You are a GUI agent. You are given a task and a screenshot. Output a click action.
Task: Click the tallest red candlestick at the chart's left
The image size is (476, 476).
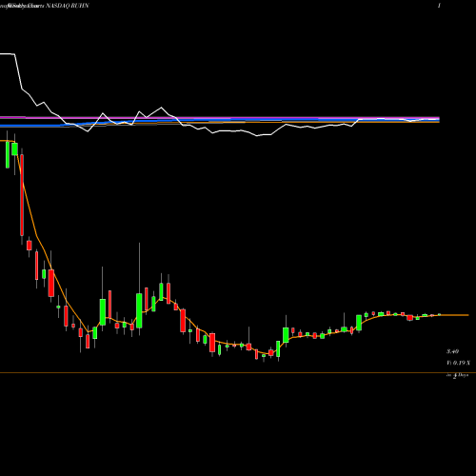(22, 195)
